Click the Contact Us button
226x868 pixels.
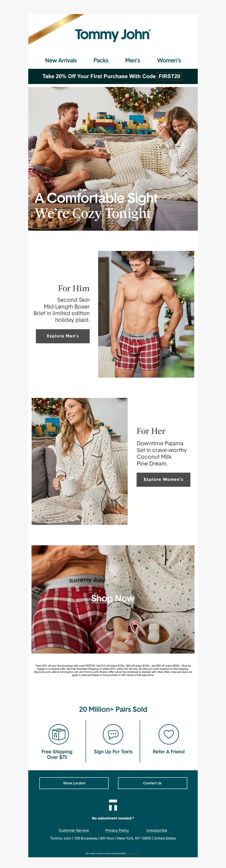[153, 783]
